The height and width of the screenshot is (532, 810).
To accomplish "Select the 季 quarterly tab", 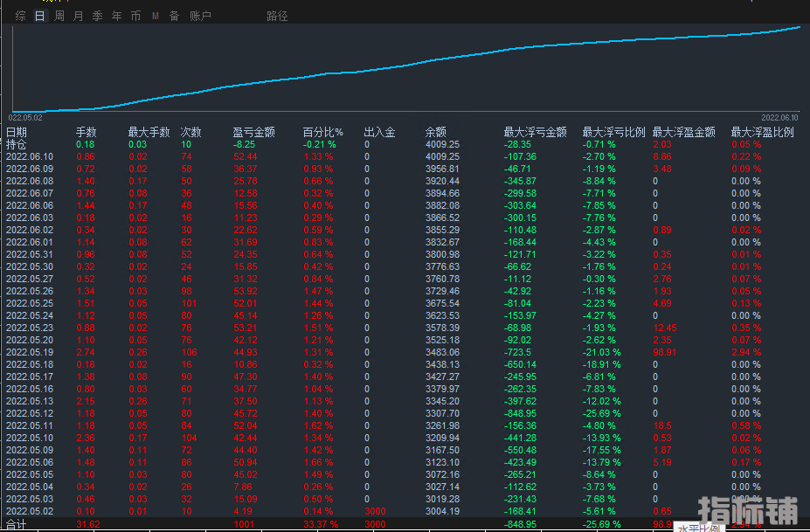I will [x=97, y=16].
